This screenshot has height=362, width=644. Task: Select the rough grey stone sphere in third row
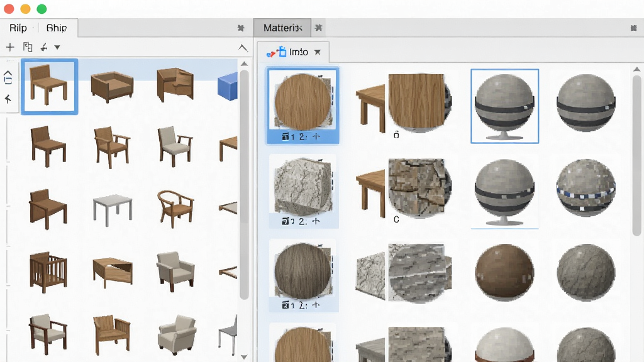point(586,273)
